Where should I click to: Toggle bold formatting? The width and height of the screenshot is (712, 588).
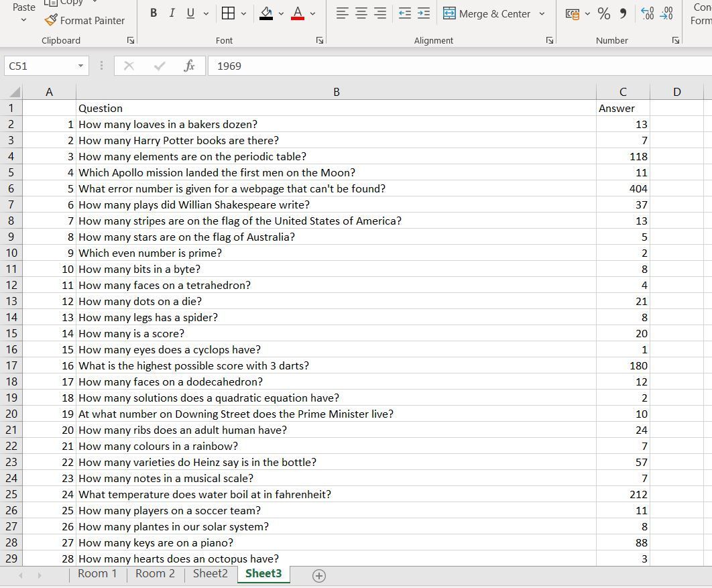[153, 13]
